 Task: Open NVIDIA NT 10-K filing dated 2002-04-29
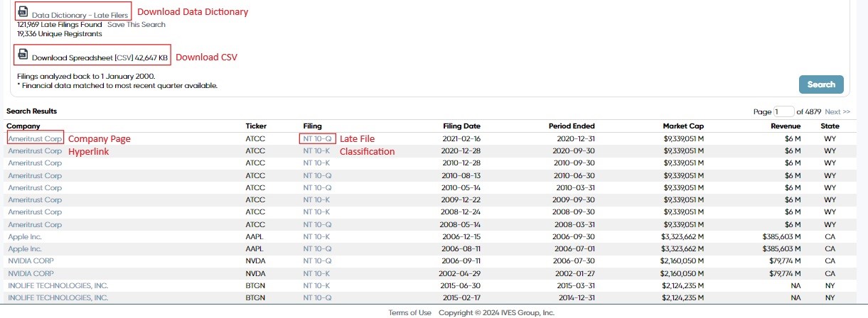point(317,273)
